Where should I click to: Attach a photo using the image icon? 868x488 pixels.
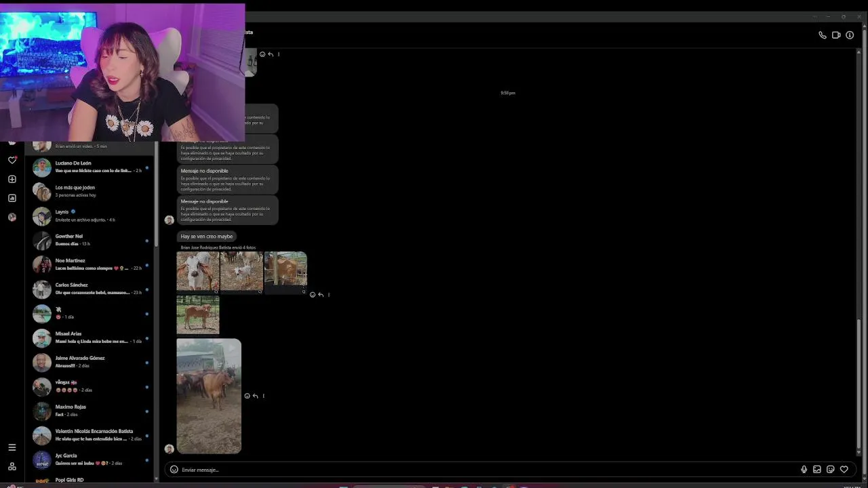tap(817, 470)
